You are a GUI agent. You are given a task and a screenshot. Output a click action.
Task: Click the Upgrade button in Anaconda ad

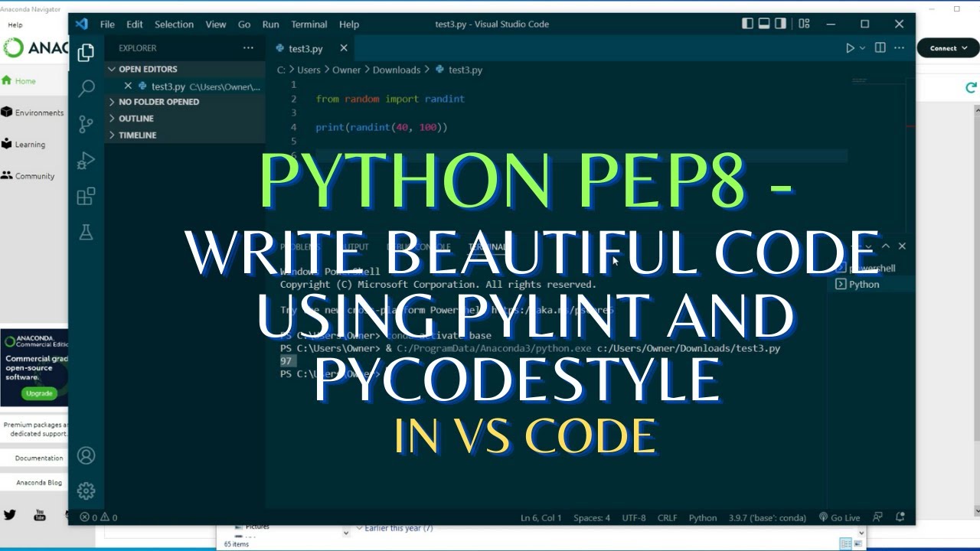(39, 393)
